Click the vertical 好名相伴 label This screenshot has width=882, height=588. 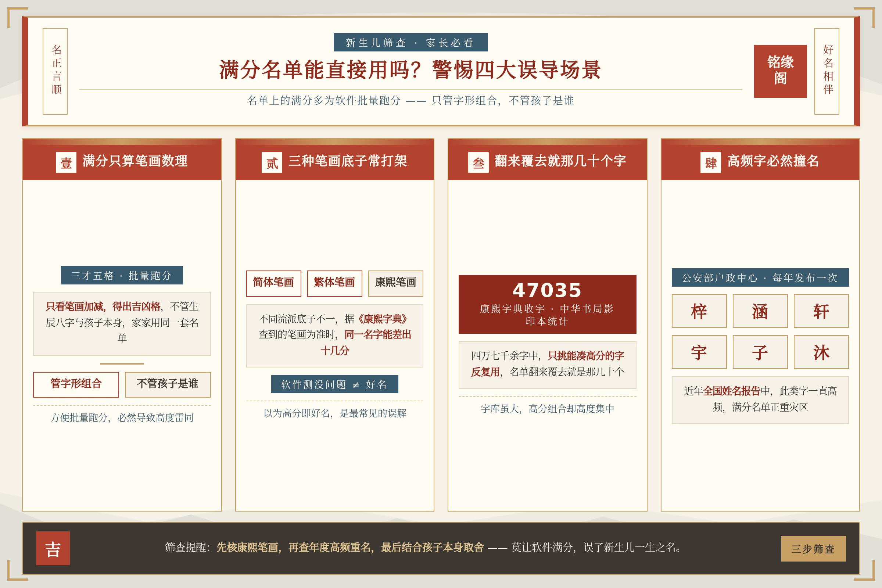pos(827,71)
